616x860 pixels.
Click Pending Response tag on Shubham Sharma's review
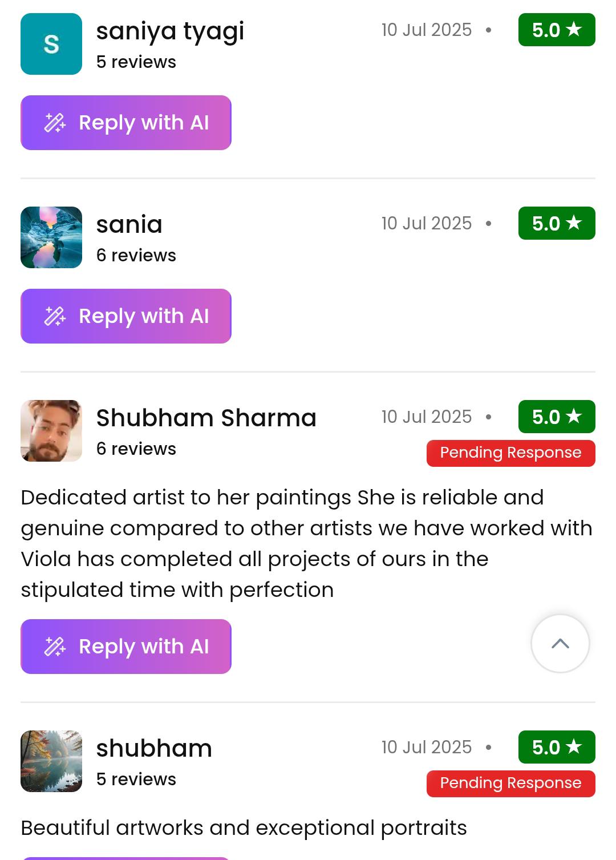point(510,453)
